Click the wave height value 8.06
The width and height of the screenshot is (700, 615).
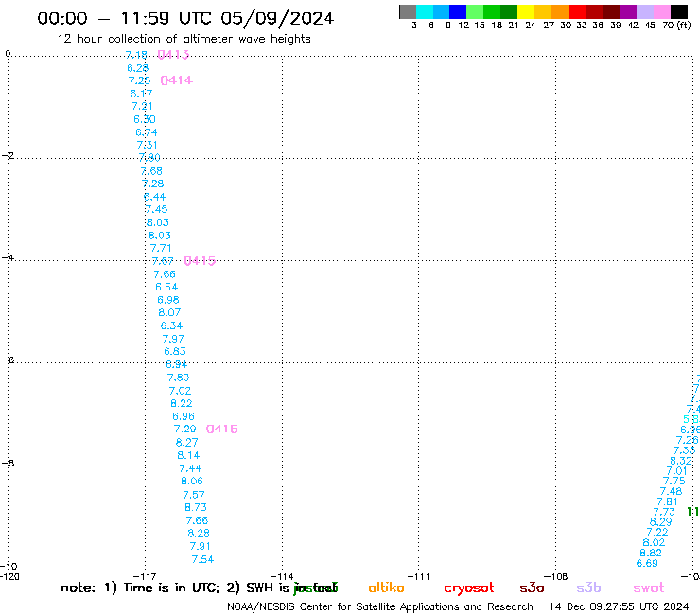tap(192, 482)
